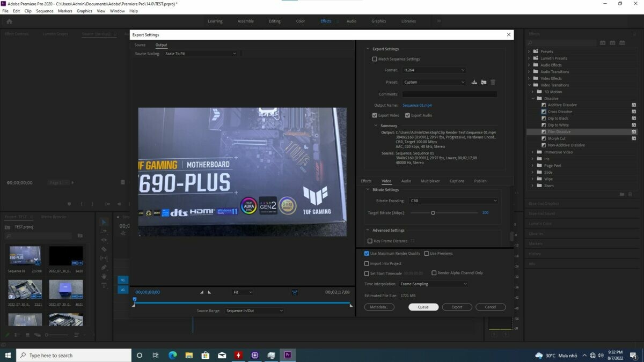The width and height of the screenshot is (644, 362).
Task: Disable Use Maximum Render Quality
Action: [367, 254]
